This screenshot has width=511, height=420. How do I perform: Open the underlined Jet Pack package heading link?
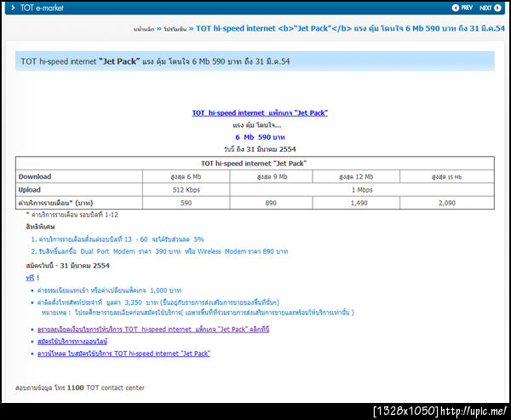pos(260,113)
